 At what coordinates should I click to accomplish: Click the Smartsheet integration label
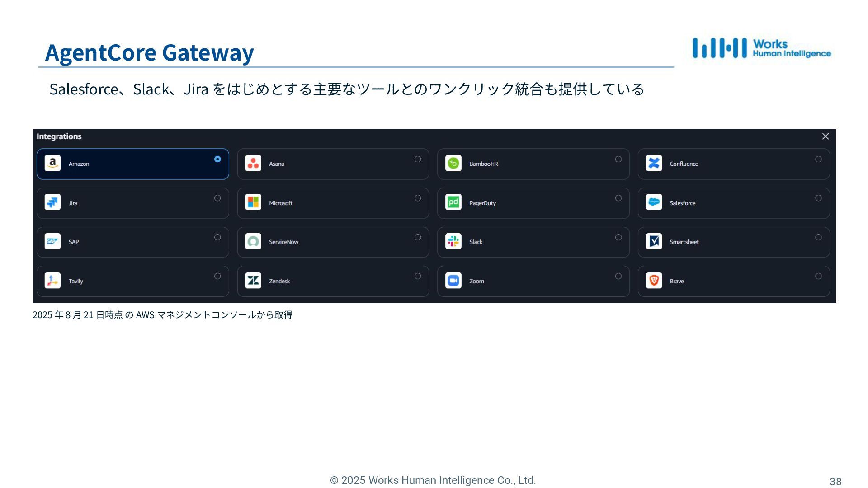pyautogui.click(x=684, y=242)
